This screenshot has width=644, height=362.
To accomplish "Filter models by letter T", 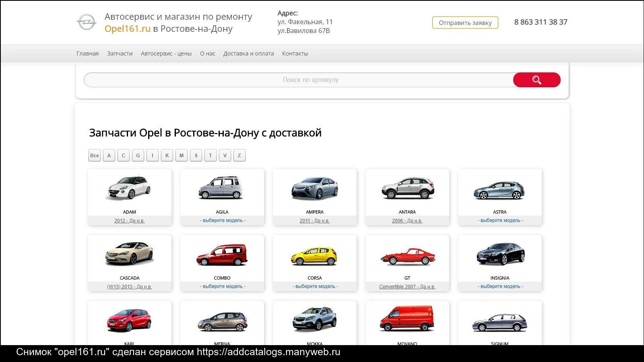I will tap(211, 155).
